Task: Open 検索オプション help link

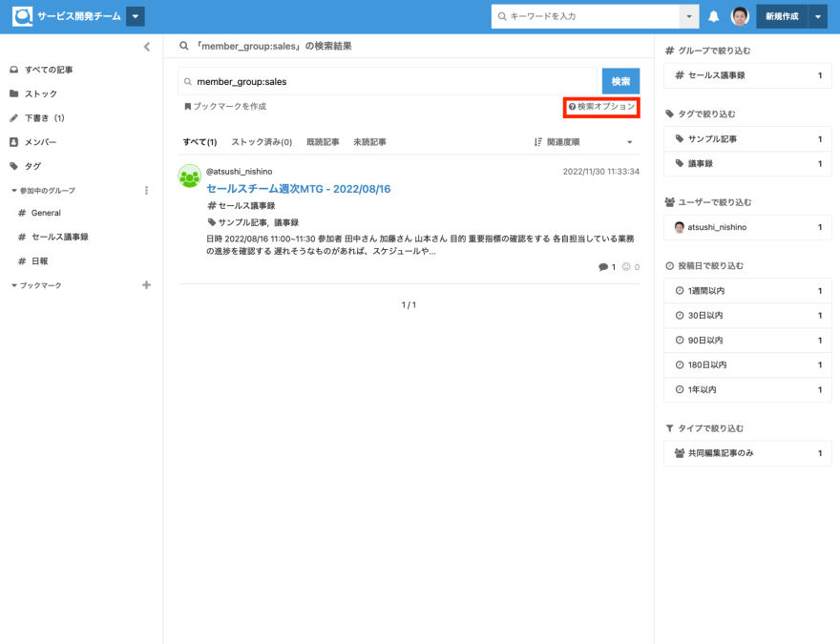Action: pos(601,107)
